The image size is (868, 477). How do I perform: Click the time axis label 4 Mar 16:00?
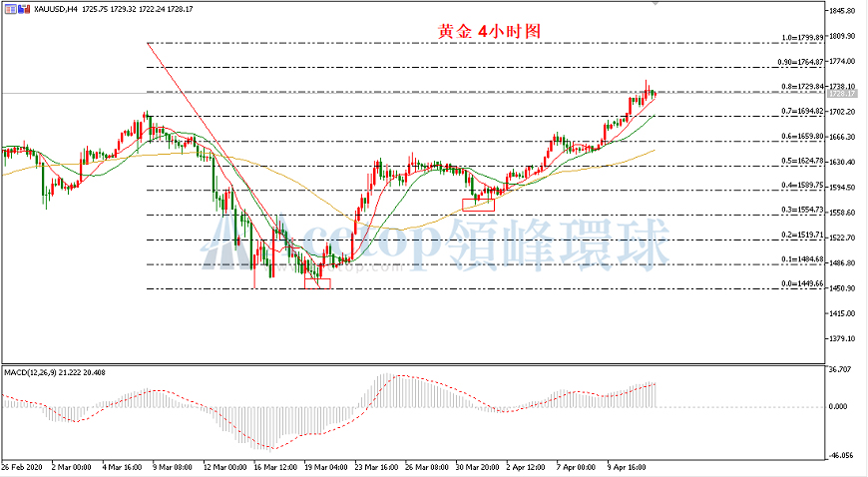coord(122,468)
